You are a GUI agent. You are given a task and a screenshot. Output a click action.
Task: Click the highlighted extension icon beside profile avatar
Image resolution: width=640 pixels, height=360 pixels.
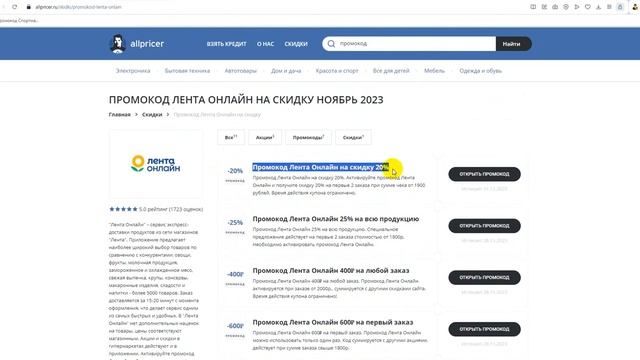(620, 7)
